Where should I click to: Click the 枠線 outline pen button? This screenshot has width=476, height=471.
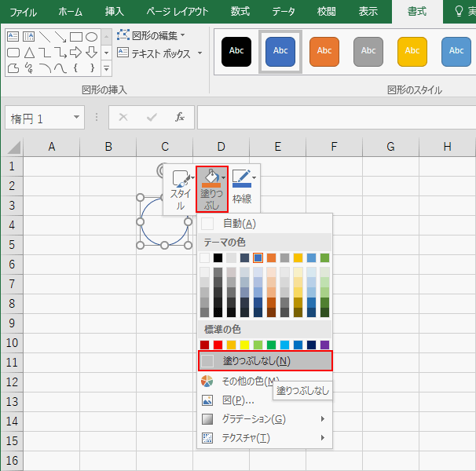click(243, 187)
